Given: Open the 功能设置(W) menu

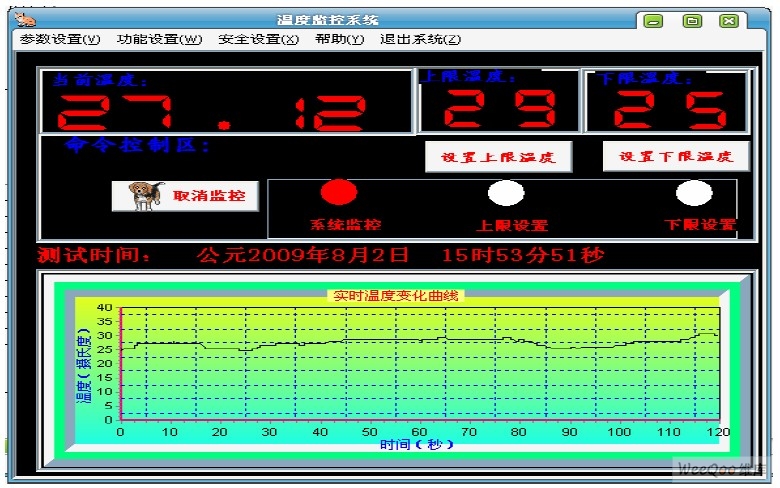Looking at the screenshot, I should click(159, 40).
